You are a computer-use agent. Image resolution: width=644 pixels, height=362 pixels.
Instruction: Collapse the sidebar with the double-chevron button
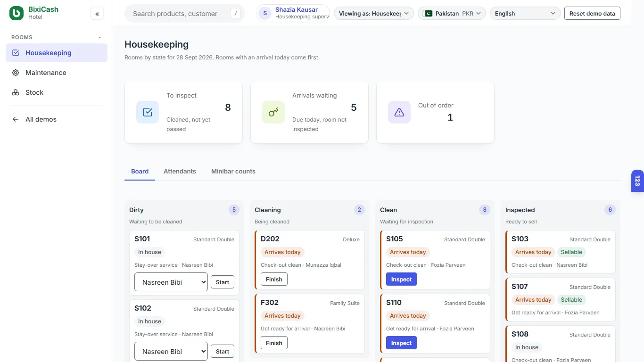pyautogui.click(x=97, y=14)
